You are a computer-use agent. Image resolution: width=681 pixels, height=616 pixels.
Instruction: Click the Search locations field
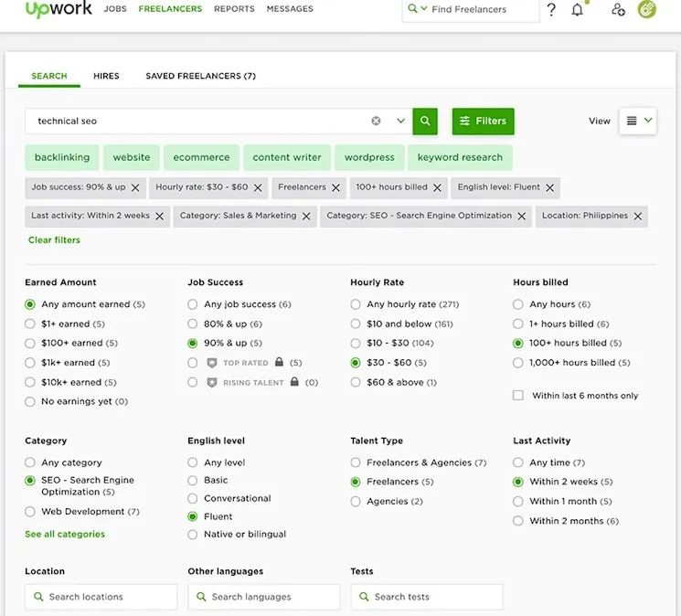[x=101, y=597]
